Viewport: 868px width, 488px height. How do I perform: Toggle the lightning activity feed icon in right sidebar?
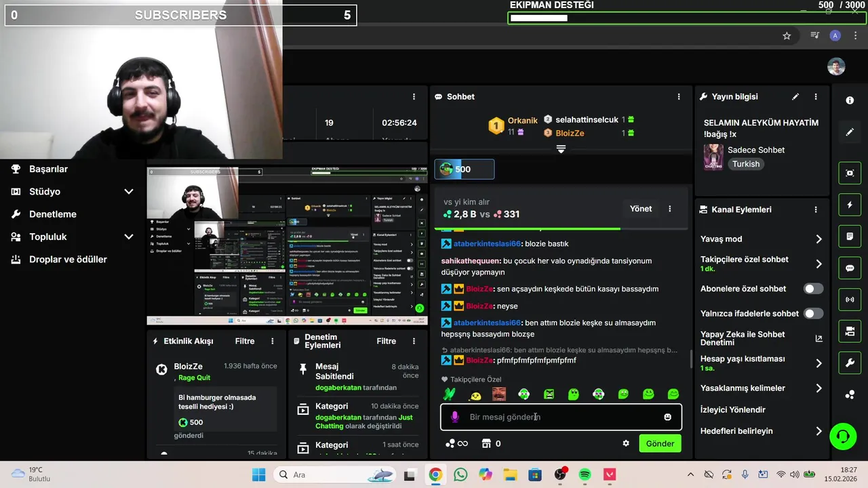point(850,205)
